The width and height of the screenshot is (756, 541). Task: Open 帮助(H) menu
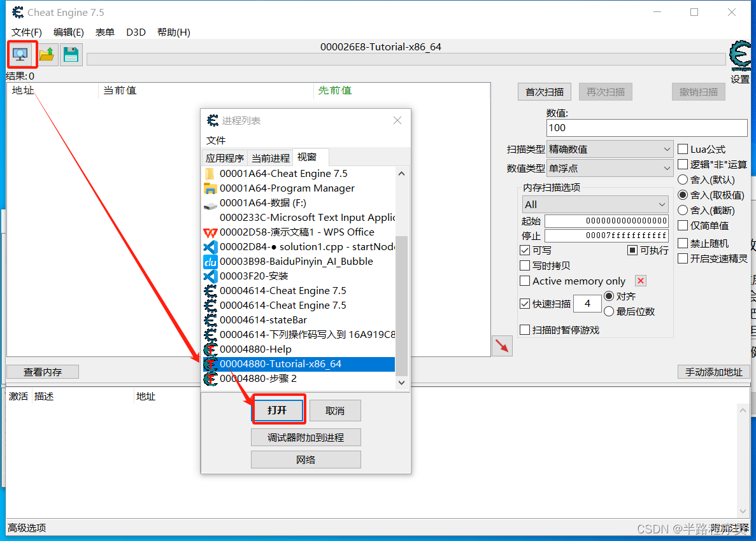pyautogui.click(x=174, y=32)
